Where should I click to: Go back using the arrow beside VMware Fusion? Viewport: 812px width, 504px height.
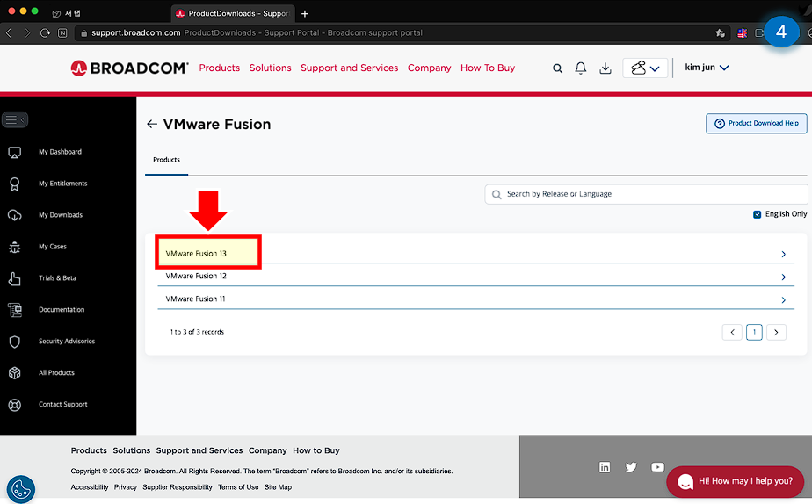pyautogui.click(x=152, y=124)
